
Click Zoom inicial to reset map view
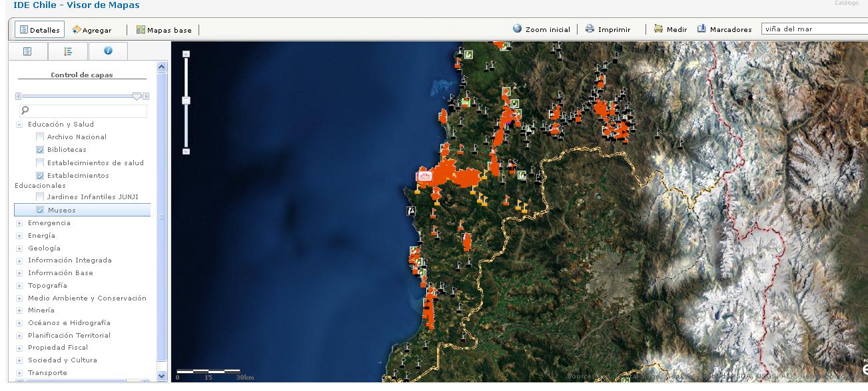pyautogui.click(x=541, y=29)
